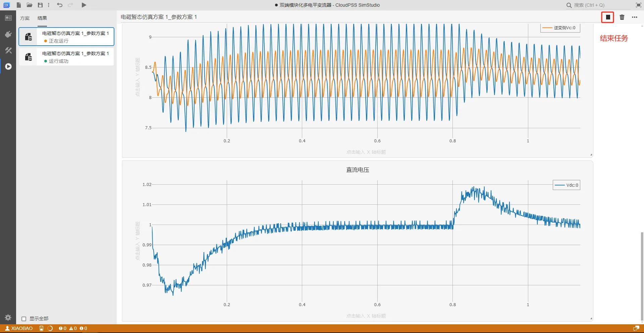Image resolution: width=644 pixels, height=333 pixels.
Task: Select the successful result 运行成功
Action: pyautogui.click(x=66, y=57)
